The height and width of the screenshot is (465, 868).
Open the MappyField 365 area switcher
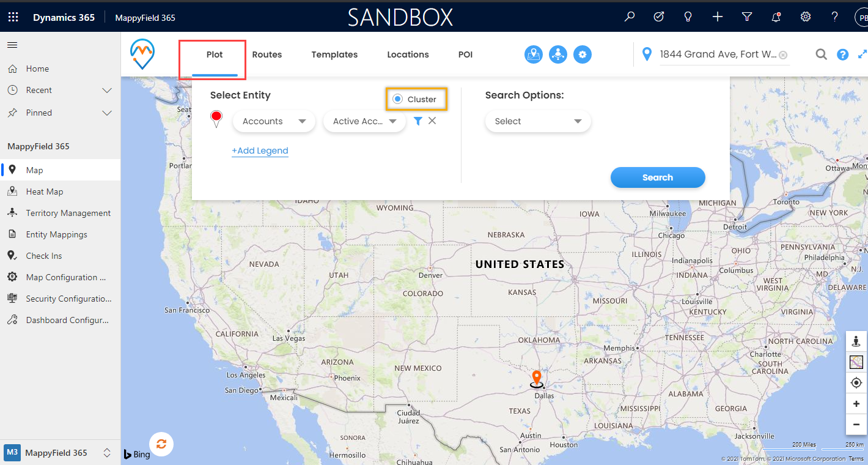point(60,453)
